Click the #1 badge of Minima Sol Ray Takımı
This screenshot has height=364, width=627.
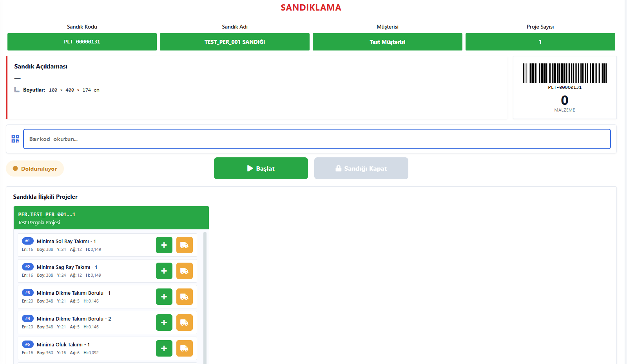click(28, 241)
